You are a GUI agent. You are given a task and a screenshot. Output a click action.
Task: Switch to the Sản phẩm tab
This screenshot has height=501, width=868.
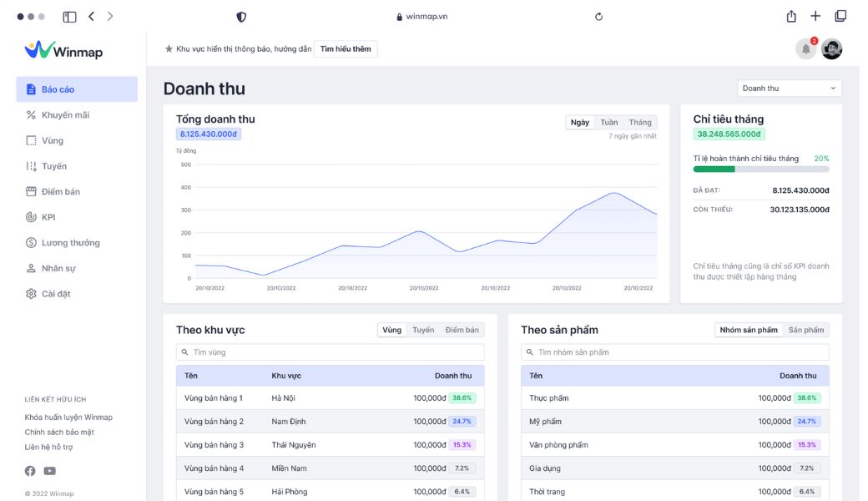(806, 330)
